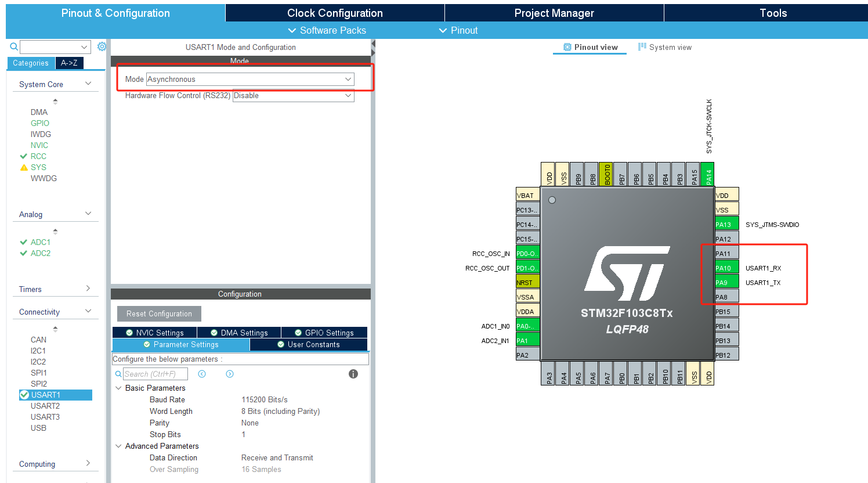This screenshot has height=483, width=868.
Task: Open the Pinout & Configuration tab
Action: pos(115,13)
